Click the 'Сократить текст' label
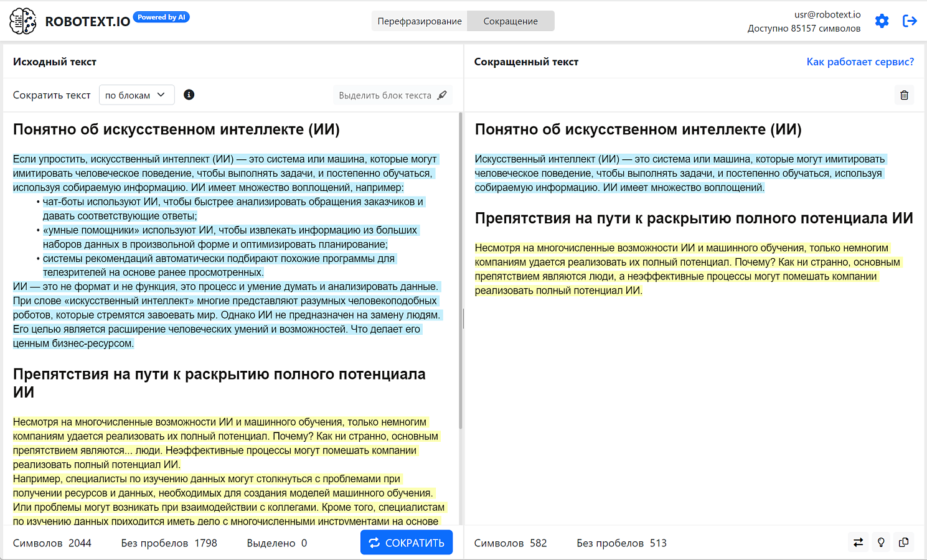 (x=52, y=95)
